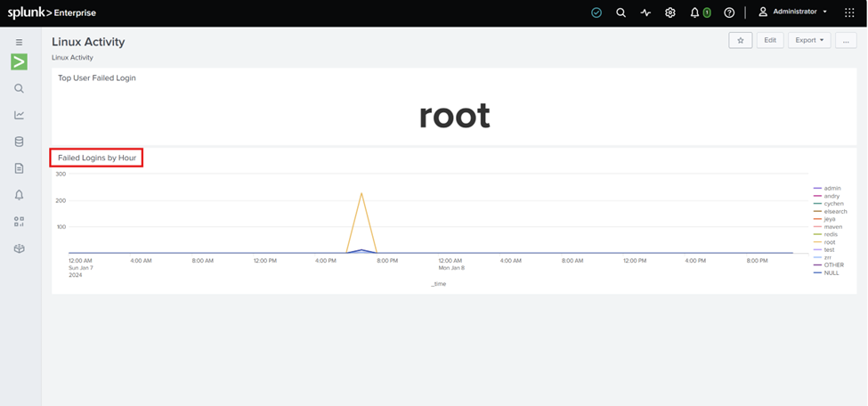Click the Linux Activity dashboard heading
The image size is (868, 406).
point(88,42)
